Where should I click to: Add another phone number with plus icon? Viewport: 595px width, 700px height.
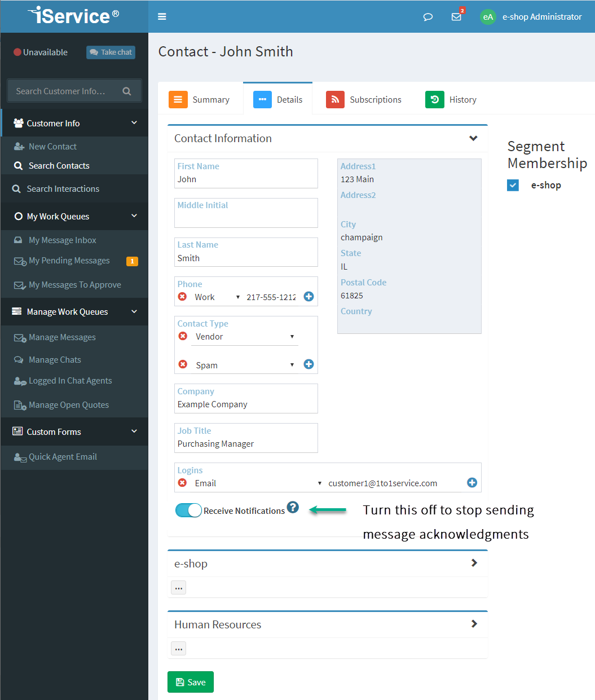[308, 297]
